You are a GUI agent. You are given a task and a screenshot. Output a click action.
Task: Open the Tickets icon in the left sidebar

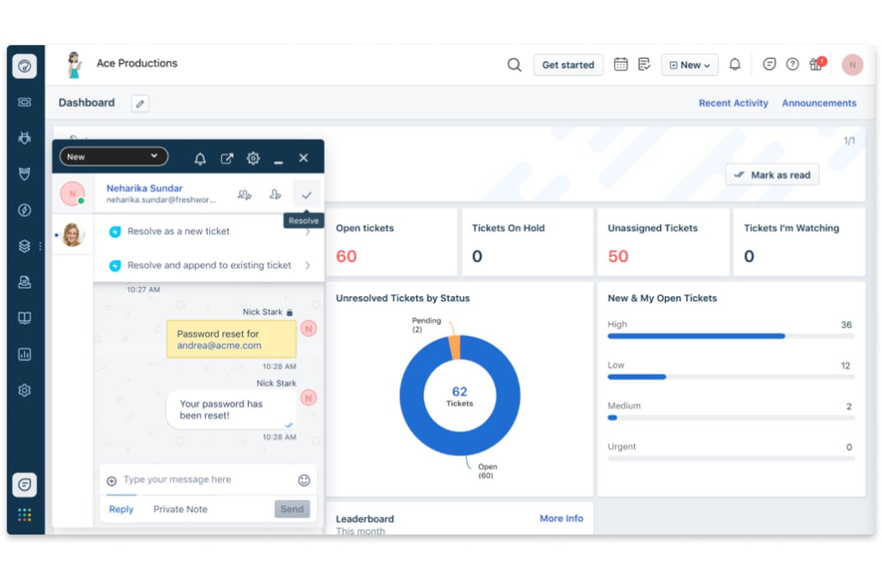[x=24, y=102]
